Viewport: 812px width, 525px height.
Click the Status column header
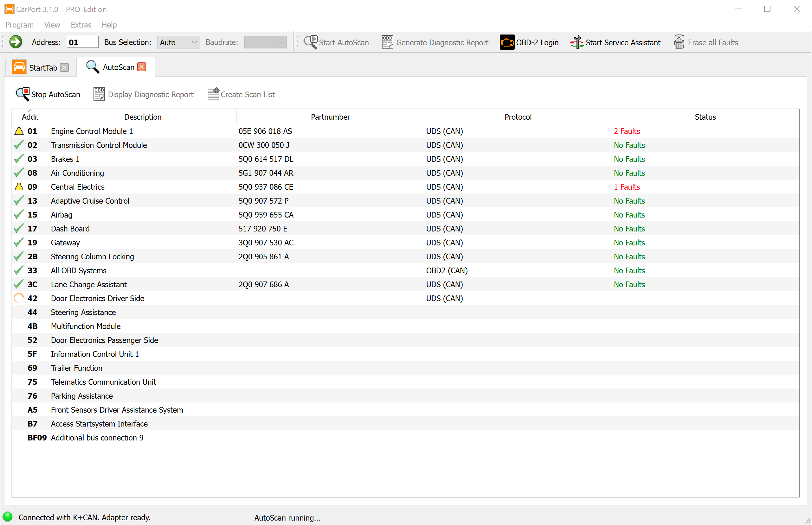click(x=705, y=117)
